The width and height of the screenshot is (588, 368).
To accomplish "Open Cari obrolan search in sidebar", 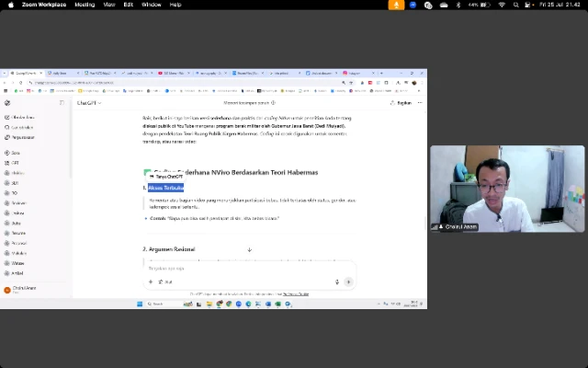I will [x=18, y=128].
